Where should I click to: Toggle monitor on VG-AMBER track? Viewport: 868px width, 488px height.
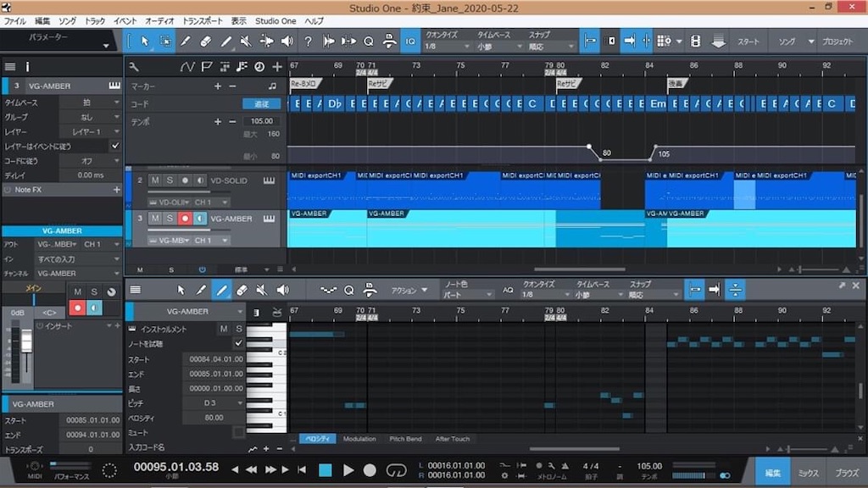click(x=200, y=219)
